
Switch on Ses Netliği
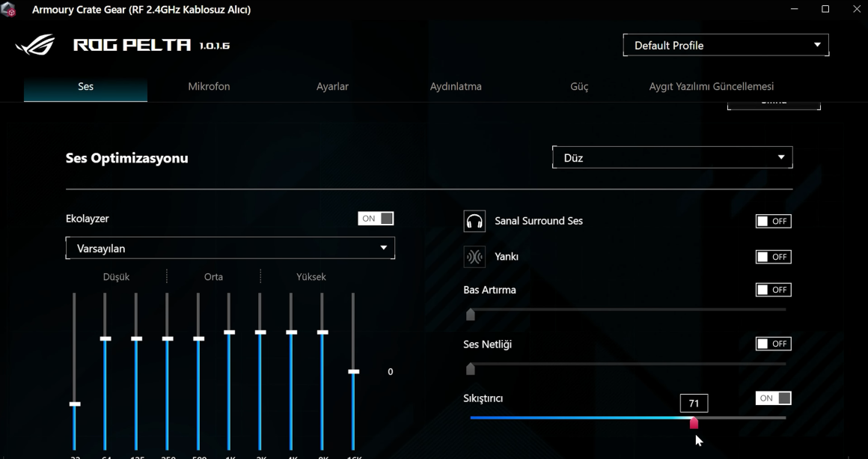(x=773, y=344)
